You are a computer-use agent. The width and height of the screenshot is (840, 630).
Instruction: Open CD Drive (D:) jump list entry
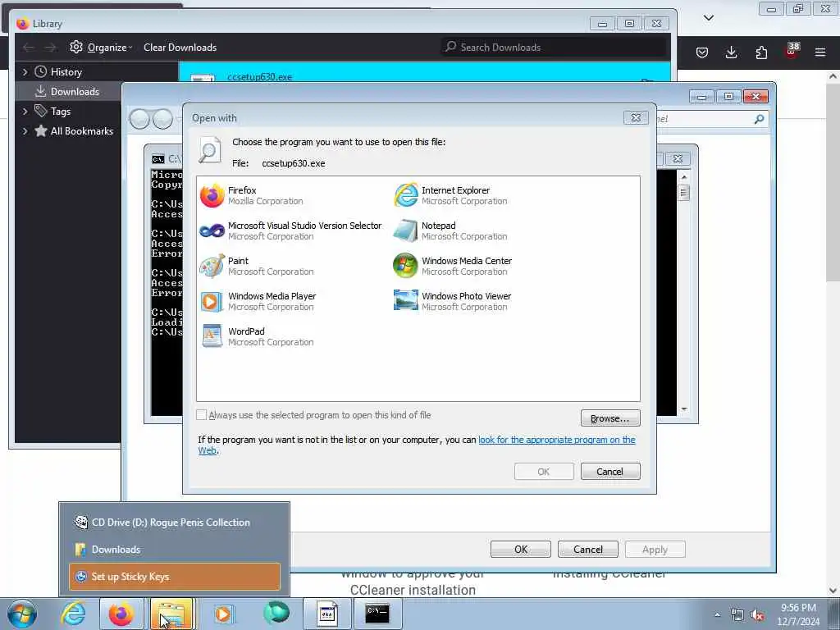(x=174, y=523)
